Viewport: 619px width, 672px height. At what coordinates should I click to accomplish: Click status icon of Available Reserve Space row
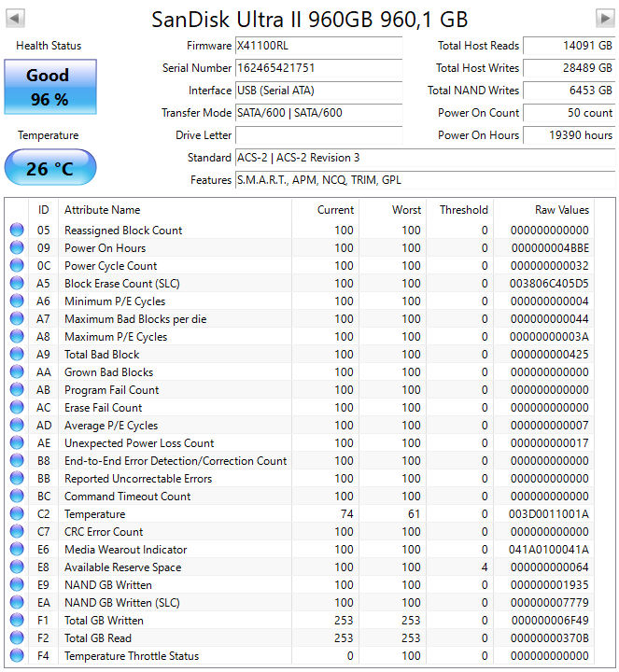pos(17,567)
